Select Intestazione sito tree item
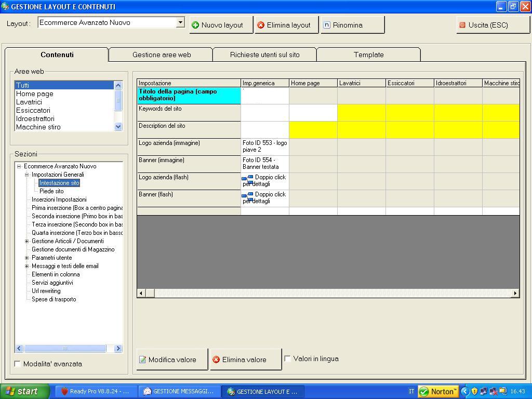 pyautogui.click(x=59, y=183)
